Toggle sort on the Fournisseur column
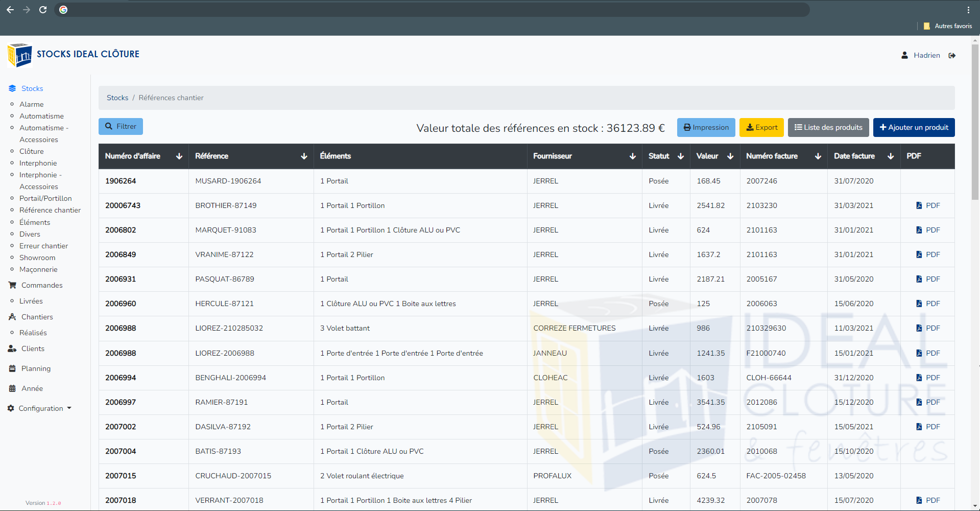The image size is (980, 511). tap(633, 156)
